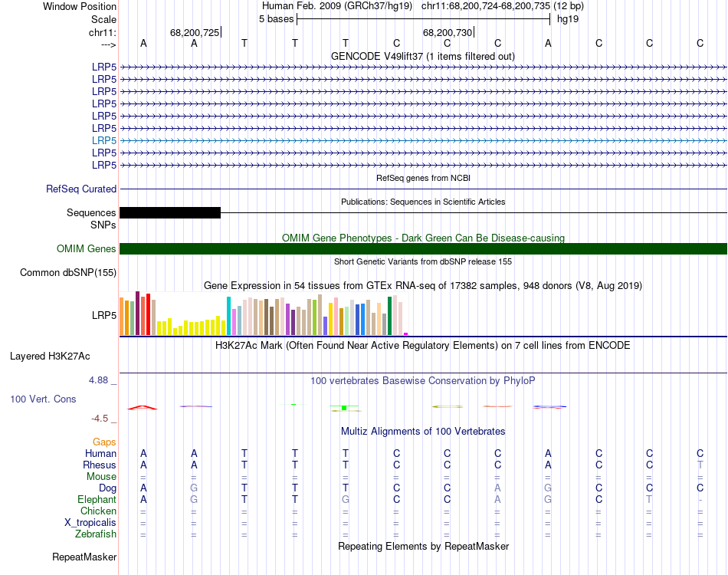Select the 'Scale' track label

(103, 19)
